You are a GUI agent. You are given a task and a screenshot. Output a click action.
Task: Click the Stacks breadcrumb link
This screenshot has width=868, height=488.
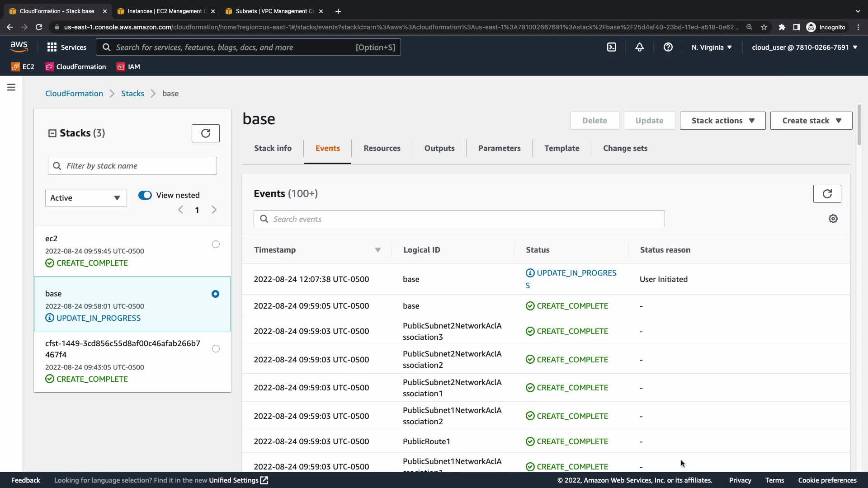tap(132, 94)
